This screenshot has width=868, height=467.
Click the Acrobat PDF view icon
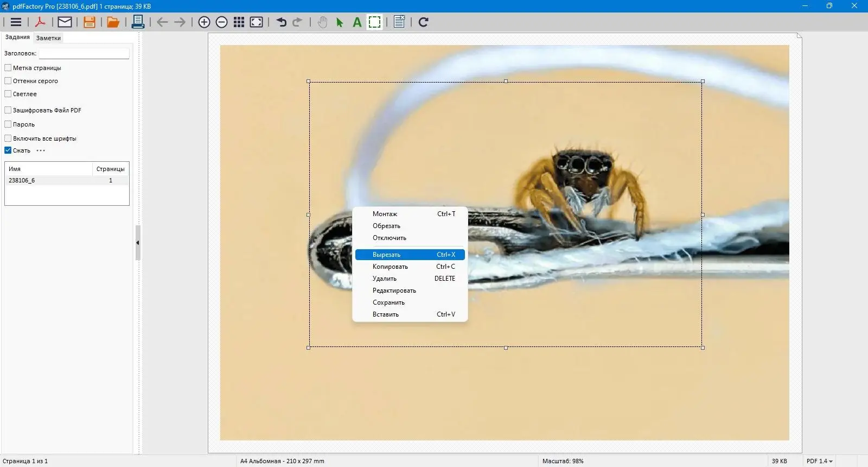pos(40,22)
